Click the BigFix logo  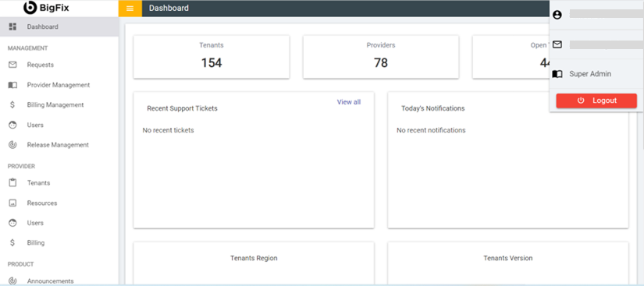tap(46, 7)
